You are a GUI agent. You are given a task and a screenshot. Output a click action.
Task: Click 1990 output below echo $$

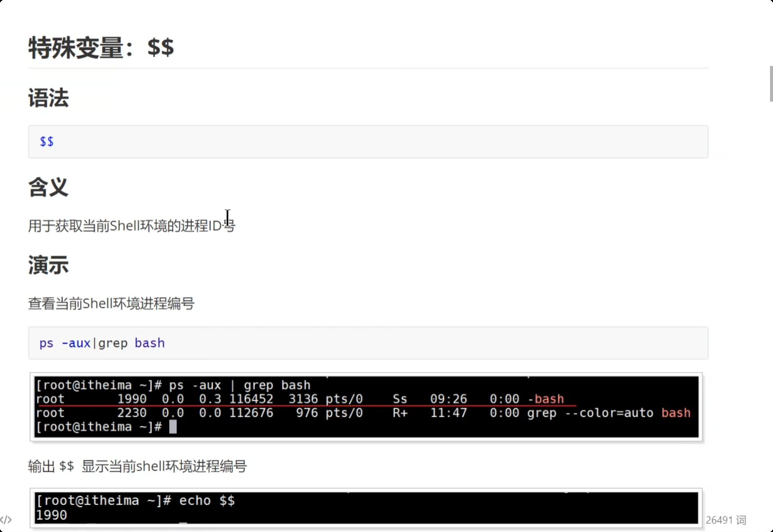(x=52, y=515)
